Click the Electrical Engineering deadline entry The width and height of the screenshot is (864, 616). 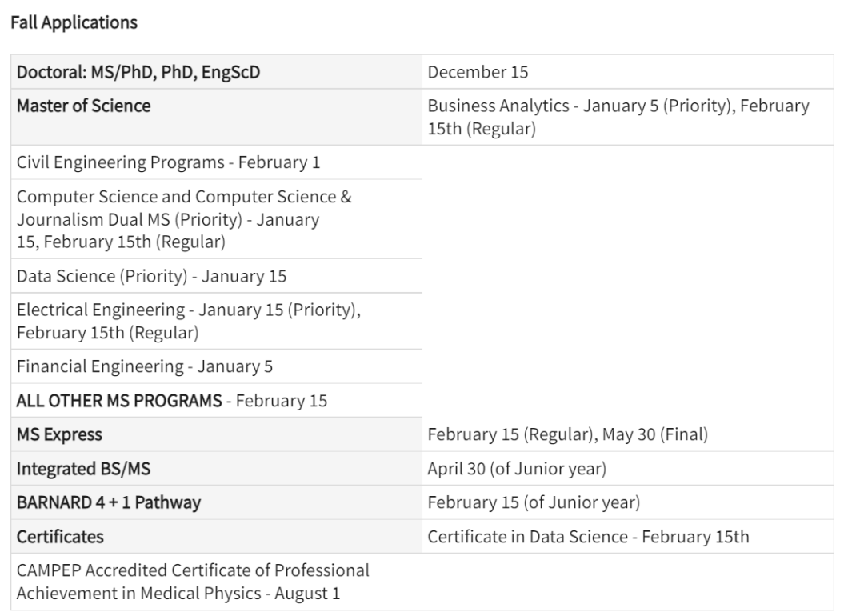click(189, 321)
